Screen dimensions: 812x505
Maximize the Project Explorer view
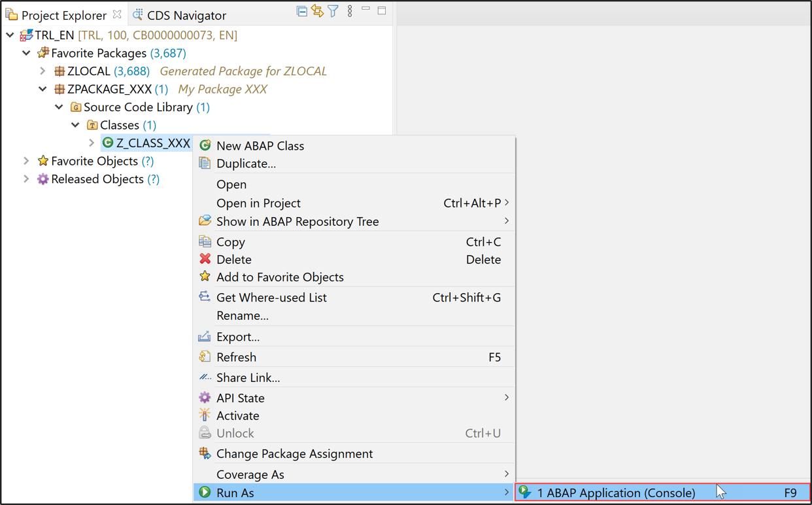click(382, 10)
